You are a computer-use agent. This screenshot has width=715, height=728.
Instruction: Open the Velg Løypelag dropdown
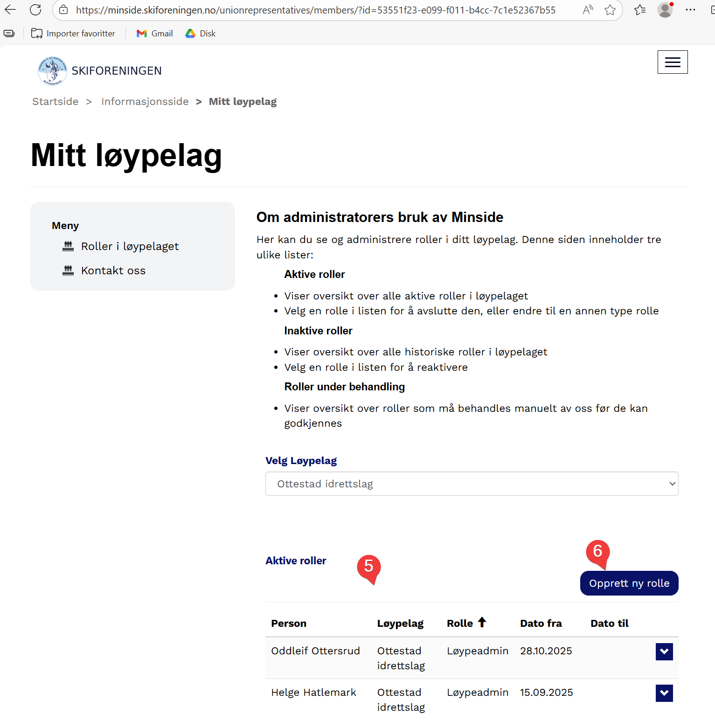coord(472,484)
